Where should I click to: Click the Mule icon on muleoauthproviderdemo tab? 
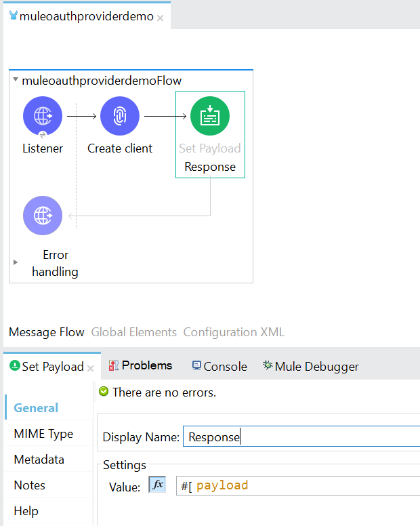(x=14, y=16)
